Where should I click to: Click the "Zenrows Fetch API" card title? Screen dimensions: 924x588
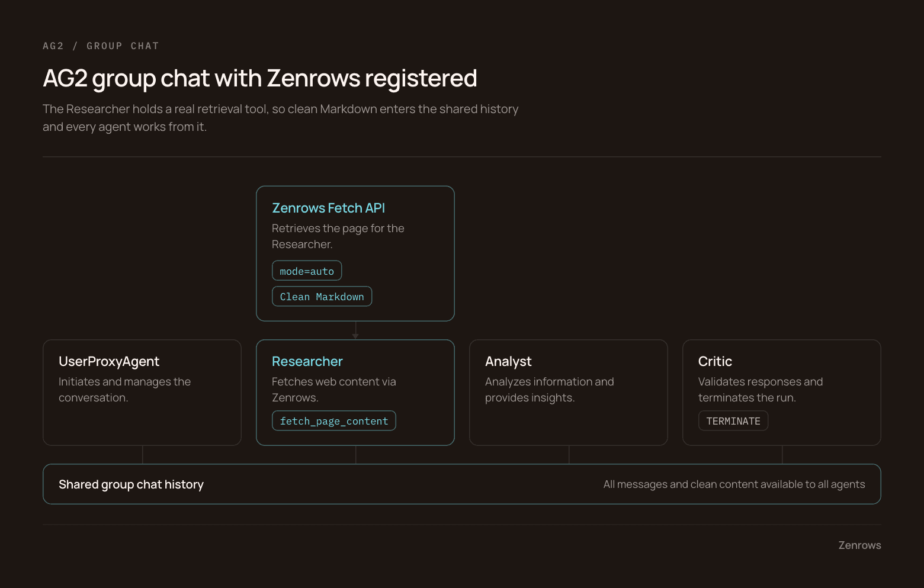[x=328, y=208]
